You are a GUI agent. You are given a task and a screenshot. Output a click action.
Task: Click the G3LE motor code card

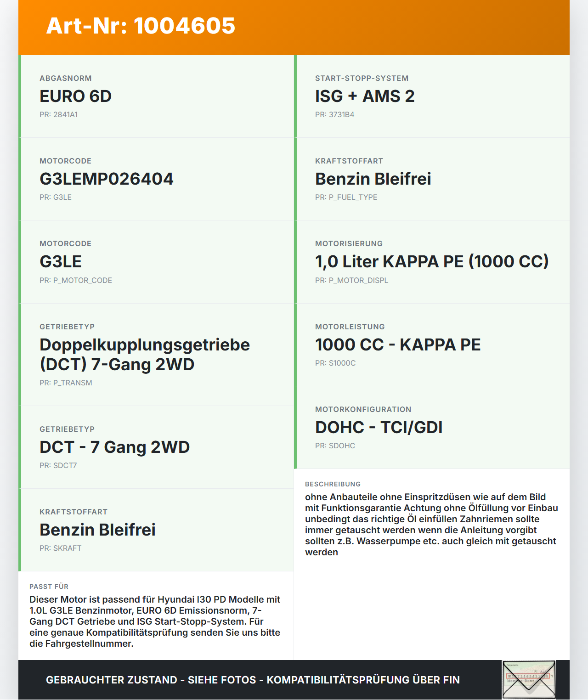pos(156,262)
